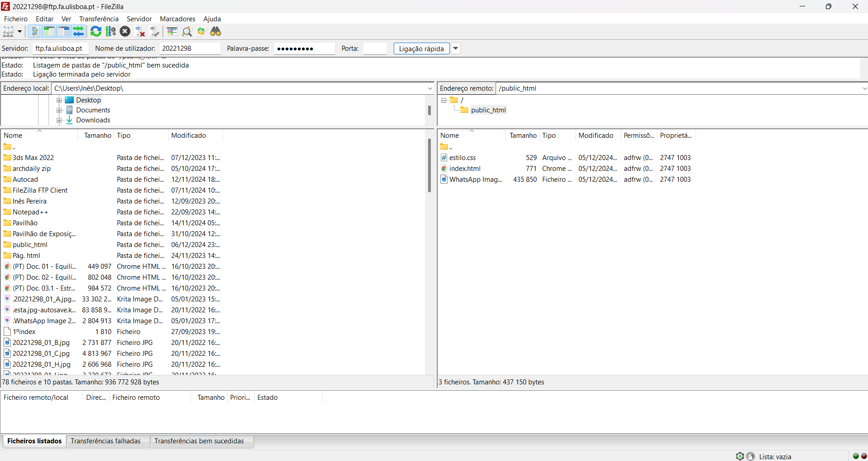Select remote WhatsApp Image file
The width and height of the screenshot is (868, 461).
(475, 180)
